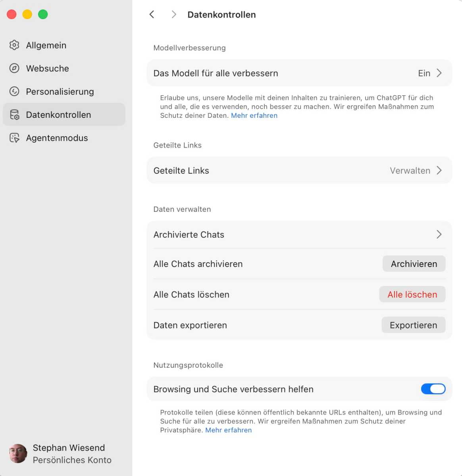
Task: Open the Agentenmodus sidebar icon
Action: [14, 138]
